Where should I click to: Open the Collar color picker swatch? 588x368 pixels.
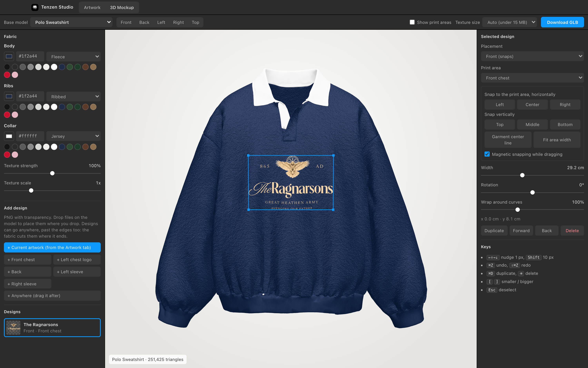point(9,136)
